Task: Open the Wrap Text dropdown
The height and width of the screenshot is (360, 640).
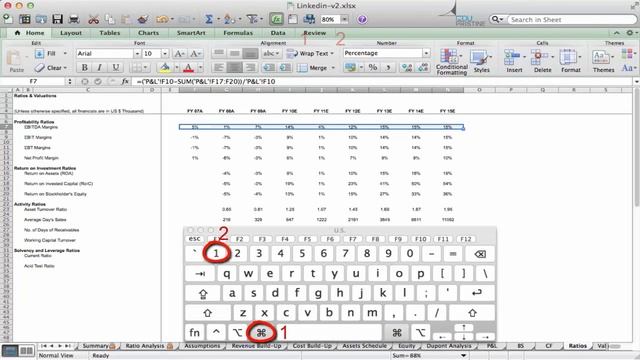Action: tap(332, 53)
